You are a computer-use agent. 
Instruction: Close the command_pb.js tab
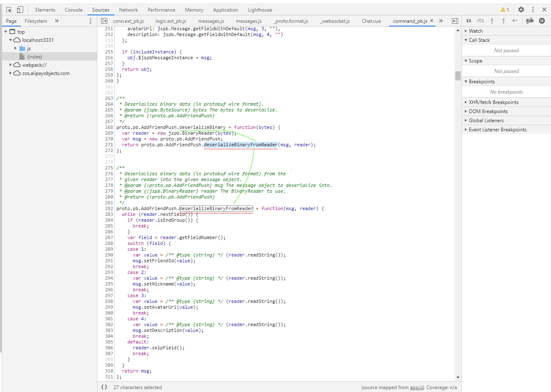point(432,21)
